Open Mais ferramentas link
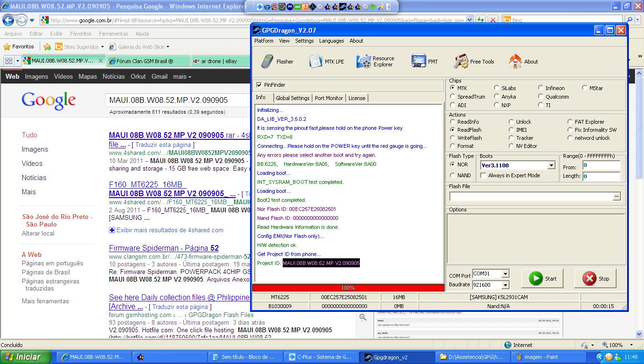This screenshot has width=644, height=364. [45, 301]
